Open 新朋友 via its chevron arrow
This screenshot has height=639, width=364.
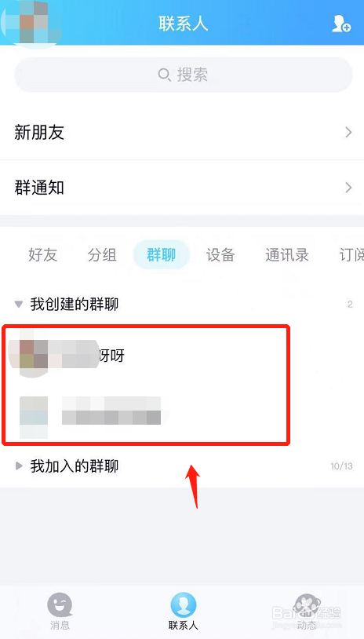348,132
